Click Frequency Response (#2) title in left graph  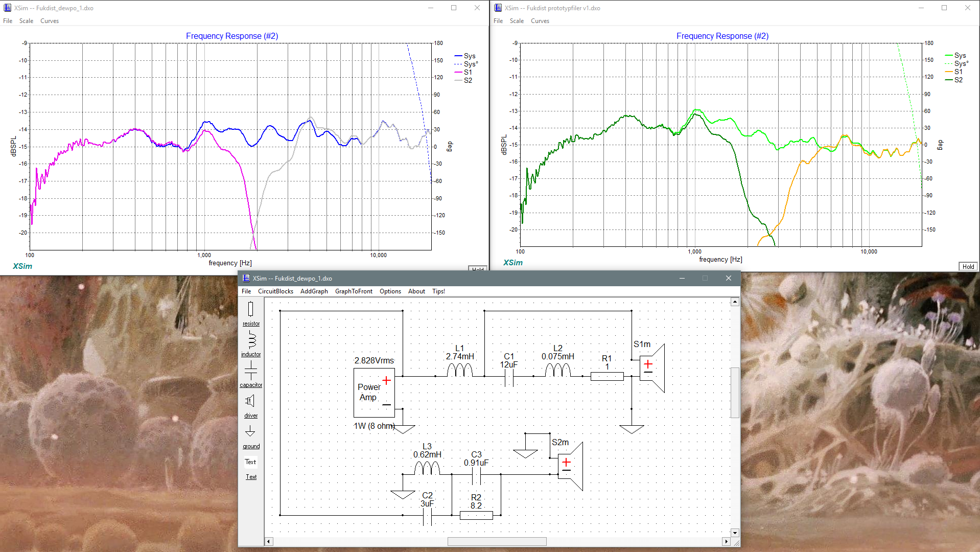[x=232, y=36]
